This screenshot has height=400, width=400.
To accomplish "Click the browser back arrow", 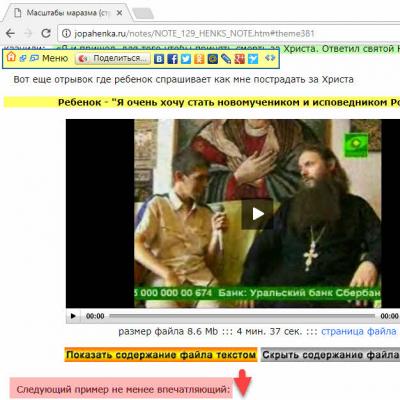I will [x=11, y=33].
